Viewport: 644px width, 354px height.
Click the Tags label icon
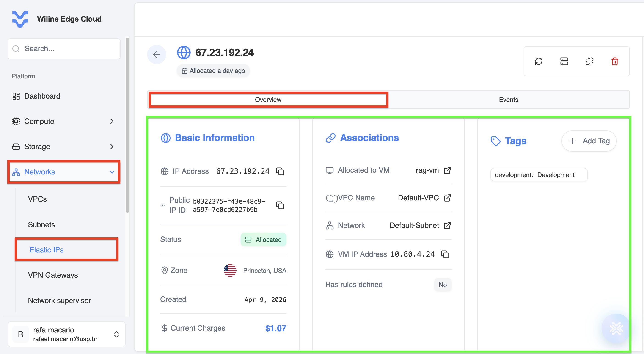[495, 141]
